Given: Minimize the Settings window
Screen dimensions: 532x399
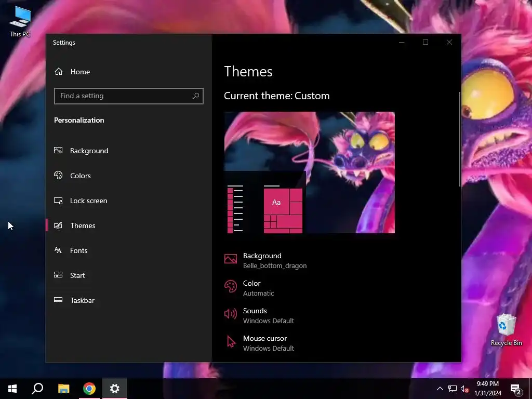Looking at the screenshot, I should pyautogui.click(x=402, y=42).
